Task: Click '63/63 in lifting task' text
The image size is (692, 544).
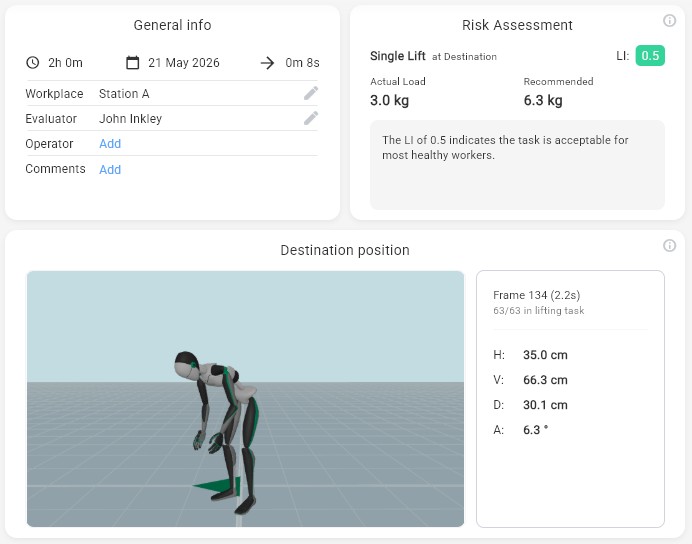Action: point(538,311)
